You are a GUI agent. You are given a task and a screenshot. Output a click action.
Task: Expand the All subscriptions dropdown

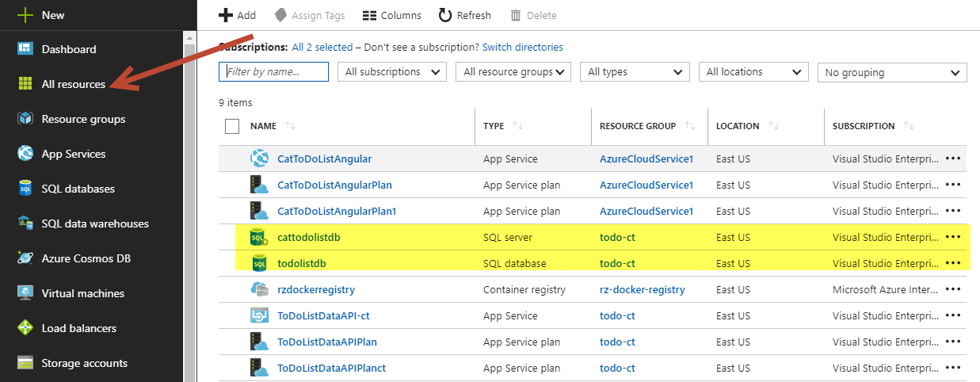tap(392, 72)
